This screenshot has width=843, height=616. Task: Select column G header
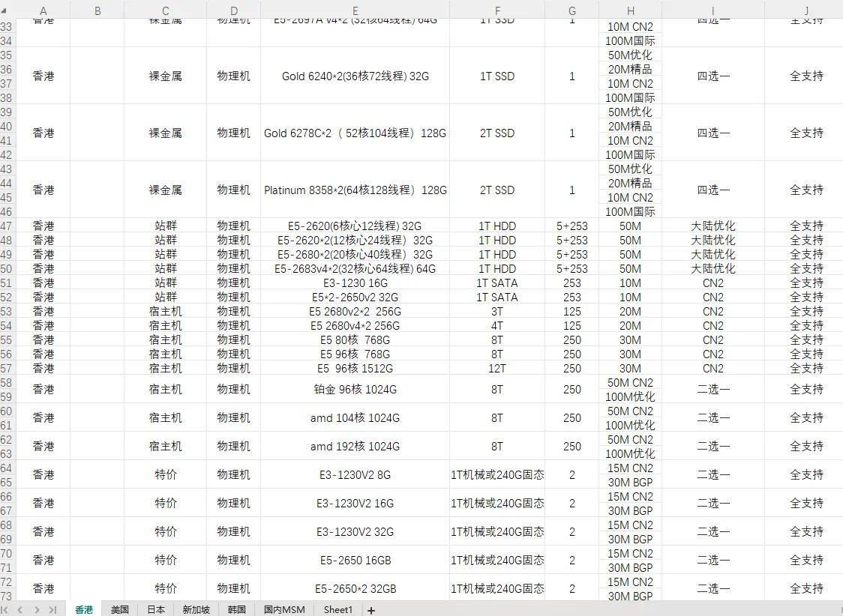pyautogui.click(x=572, y=10)
